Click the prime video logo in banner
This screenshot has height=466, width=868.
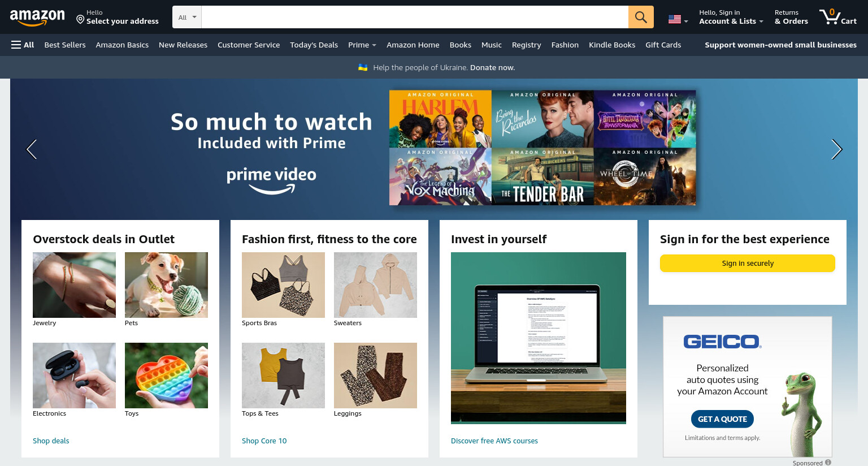[271, 180]
